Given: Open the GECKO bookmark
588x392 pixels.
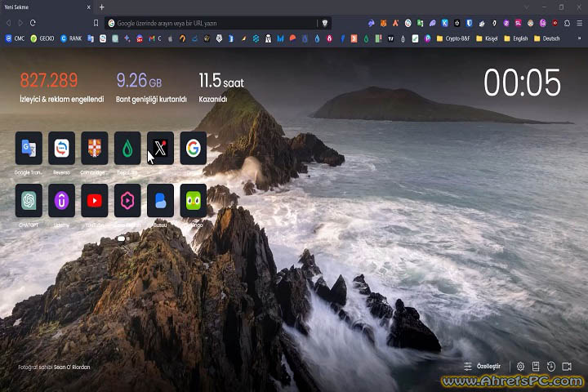Looking at the screenshot, I should [x=42, y=38].
